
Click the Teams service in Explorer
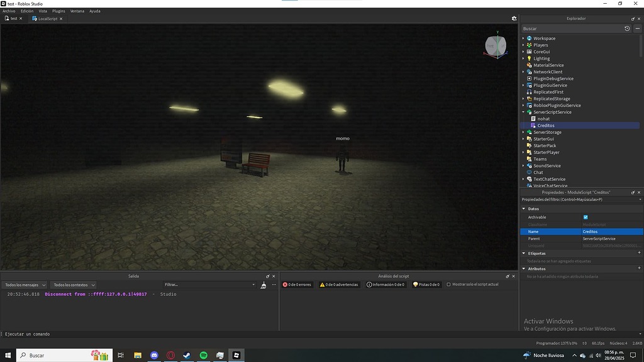tap(539, 158)
